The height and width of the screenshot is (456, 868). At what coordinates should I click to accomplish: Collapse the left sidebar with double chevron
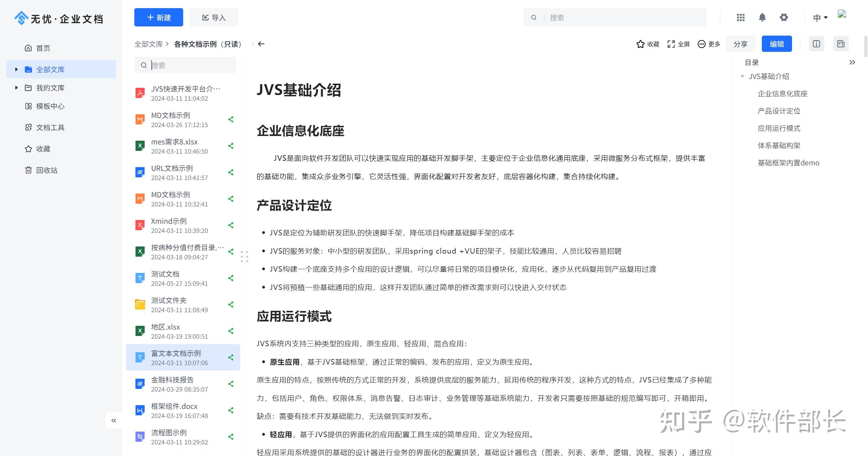[x=114, y=420]
